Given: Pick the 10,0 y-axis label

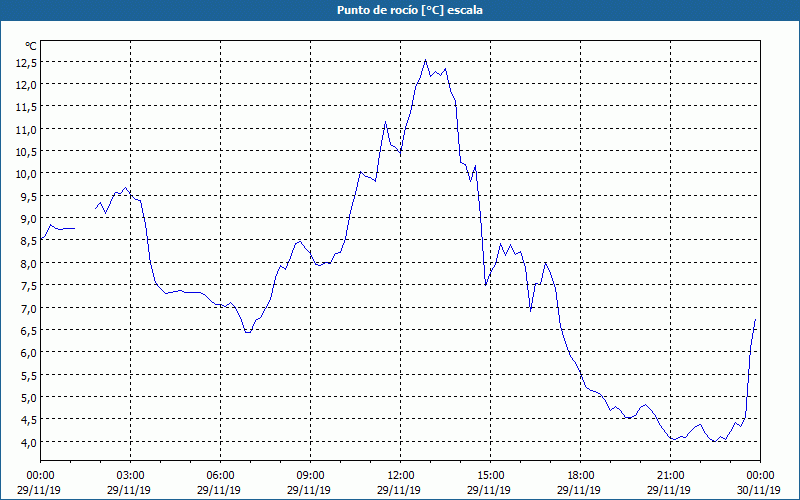Looking at the screenshot, I should [x=27, y=174].
